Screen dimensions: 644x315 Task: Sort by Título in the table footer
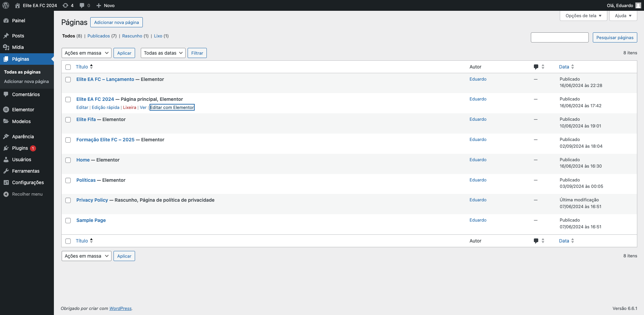point(85,241)
